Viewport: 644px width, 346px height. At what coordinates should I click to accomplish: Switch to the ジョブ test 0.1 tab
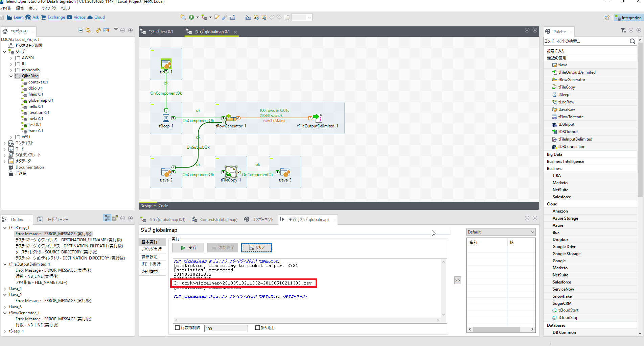[x=161, y=31]
